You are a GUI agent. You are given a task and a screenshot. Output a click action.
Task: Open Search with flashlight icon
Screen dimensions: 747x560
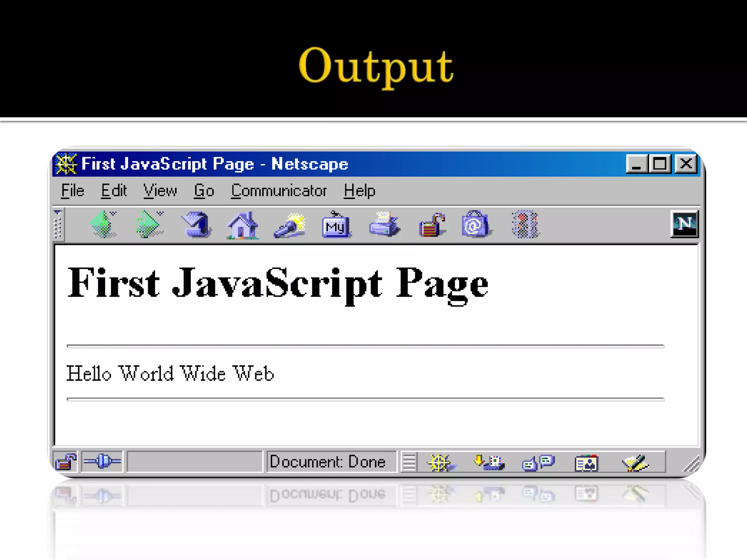[290, 225]
